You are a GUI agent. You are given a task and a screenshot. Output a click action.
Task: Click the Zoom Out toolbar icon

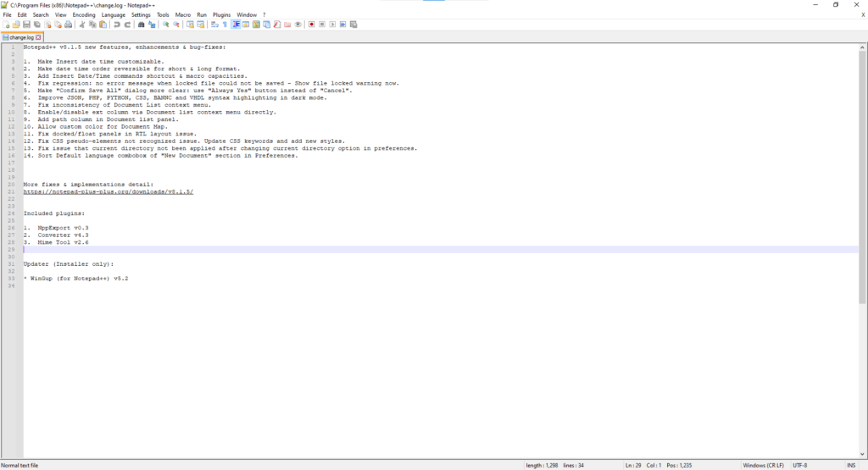point(176,25)
